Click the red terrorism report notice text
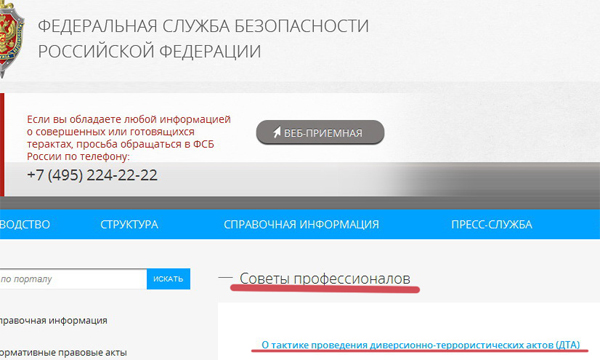600x360 pixels. (x=129, y=138)
